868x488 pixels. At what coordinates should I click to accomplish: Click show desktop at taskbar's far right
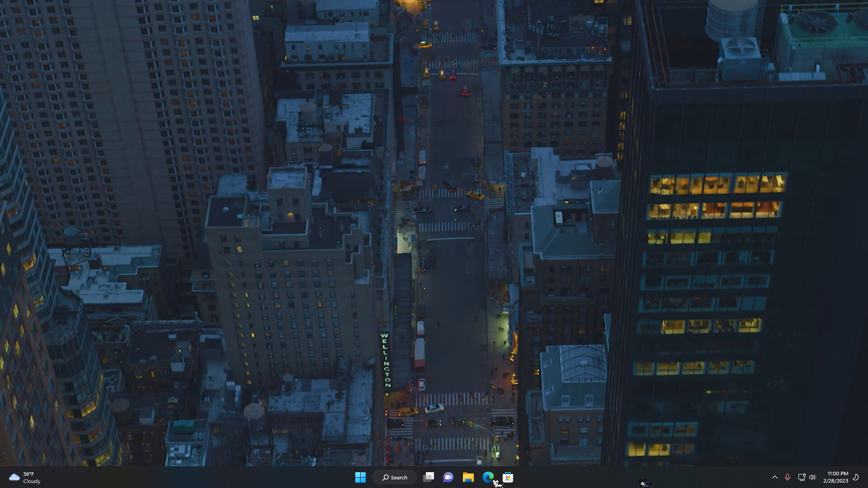point(866,477)
